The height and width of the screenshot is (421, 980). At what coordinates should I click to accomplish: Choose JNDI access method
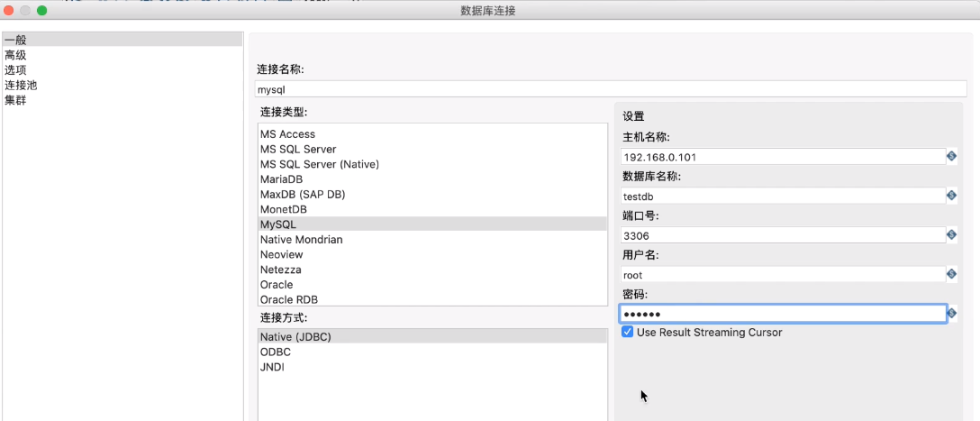pyautogui.click(x=431, y=367)
